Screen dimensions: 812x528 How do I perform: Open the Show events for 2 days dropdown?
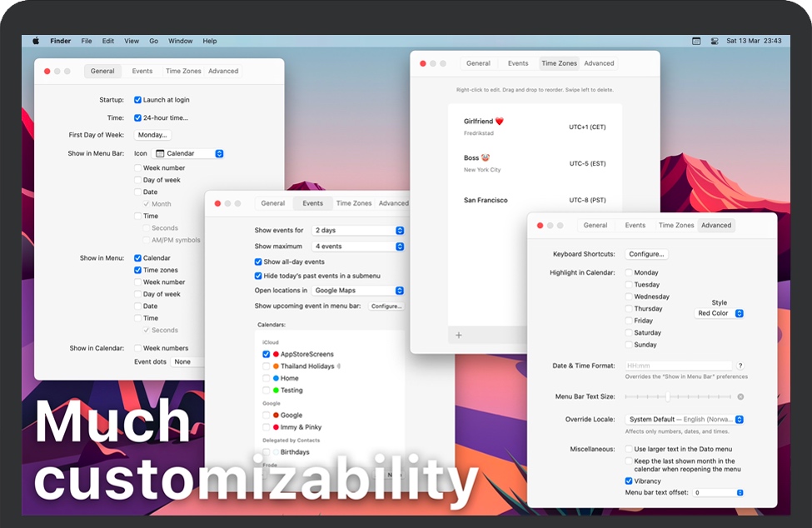(358, 230)
